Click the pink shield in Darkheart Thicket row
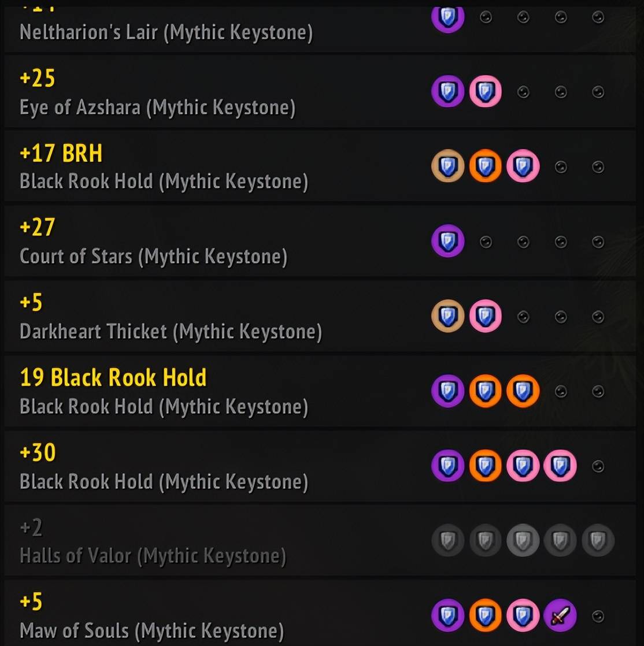644x646 pixels. point(485,316)
